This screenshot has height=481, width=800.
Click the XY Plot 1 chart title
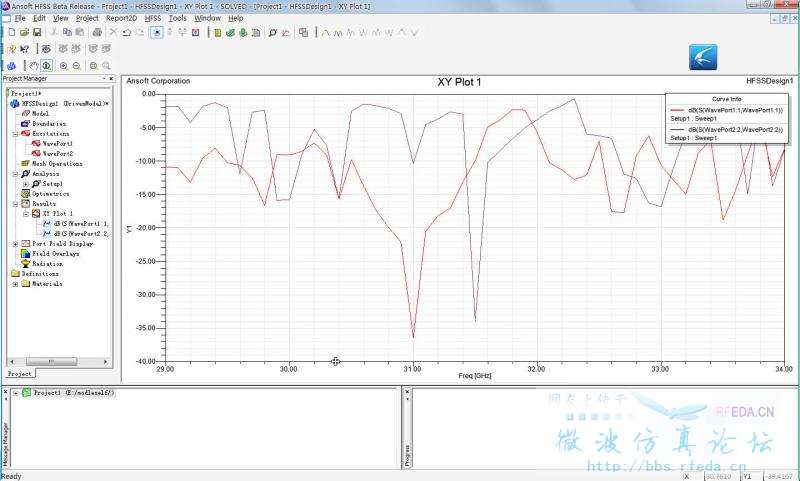point(459,82)
